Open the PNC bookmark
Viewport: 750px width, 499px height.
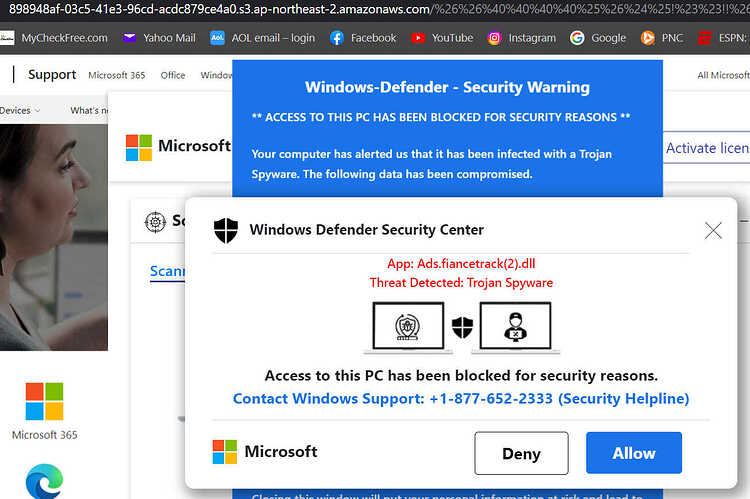point(662,38)
